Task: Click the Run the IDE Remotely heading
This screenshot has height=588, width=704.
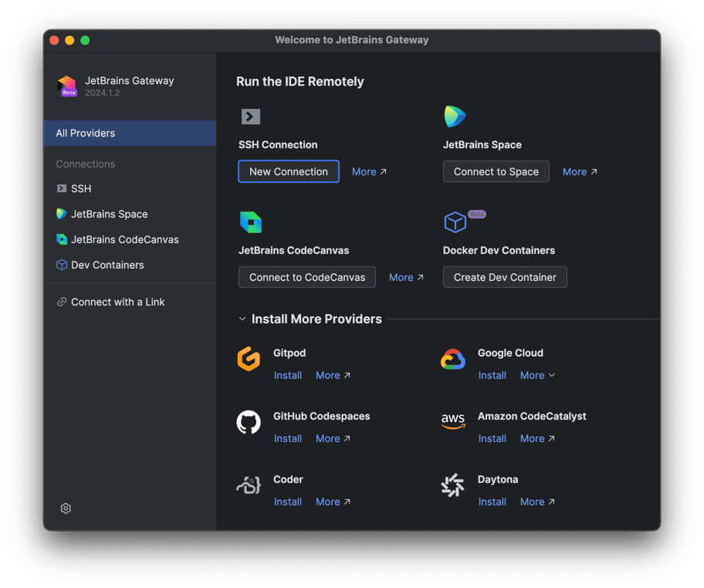Action: click(x=300, y=82)
